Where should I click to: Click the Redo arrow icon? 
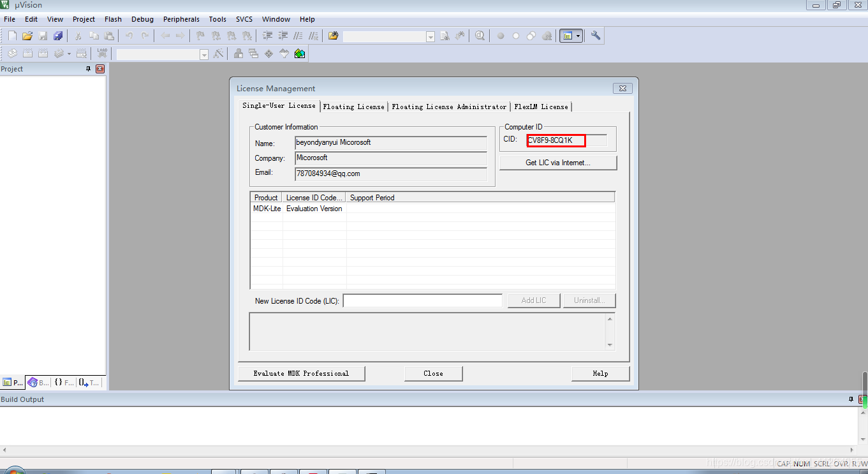tap(145, 36)
